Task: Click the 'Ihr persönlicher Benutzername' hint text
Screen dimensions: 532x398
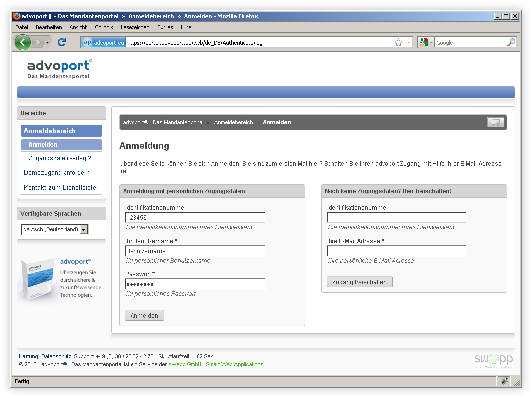Action: (x=168, y=260)
